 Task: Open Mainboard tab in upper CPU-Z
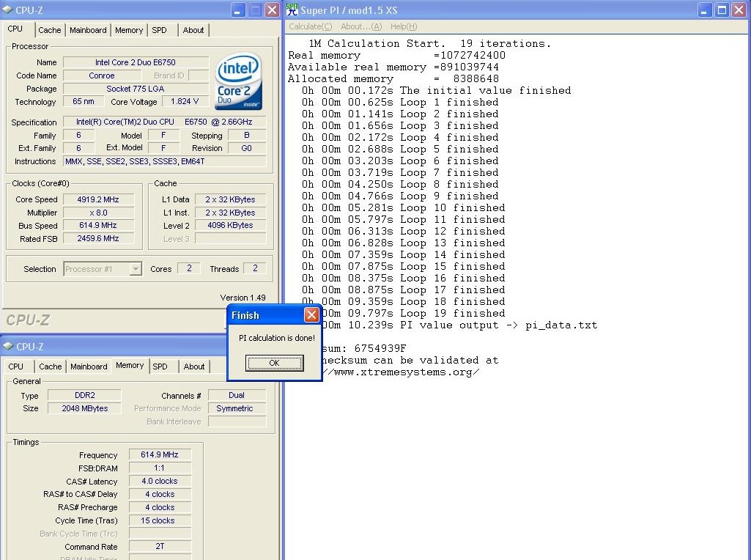click(x=88, y=30)
